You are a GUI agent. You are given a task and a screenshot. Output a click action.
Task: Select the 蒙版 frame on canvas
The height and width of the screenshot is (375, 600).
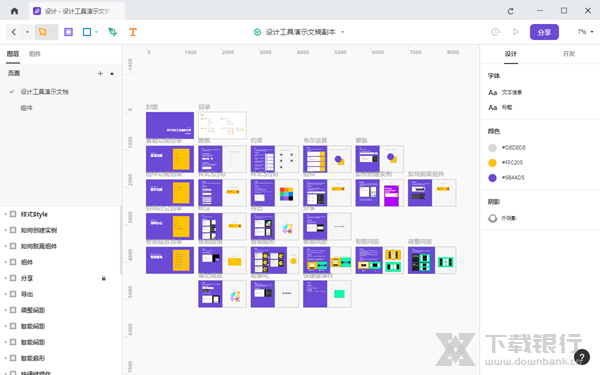380,159
